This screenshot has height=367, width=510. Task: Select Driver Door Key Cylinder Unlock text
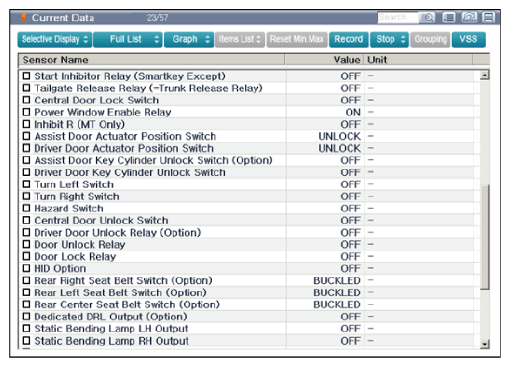point(130,172)
